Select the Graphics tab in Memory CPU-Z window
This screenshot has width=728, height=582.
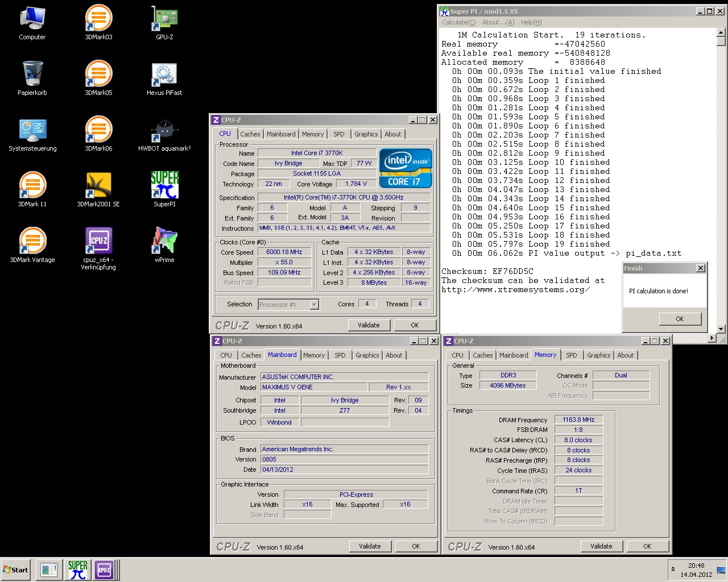[598, 355]
